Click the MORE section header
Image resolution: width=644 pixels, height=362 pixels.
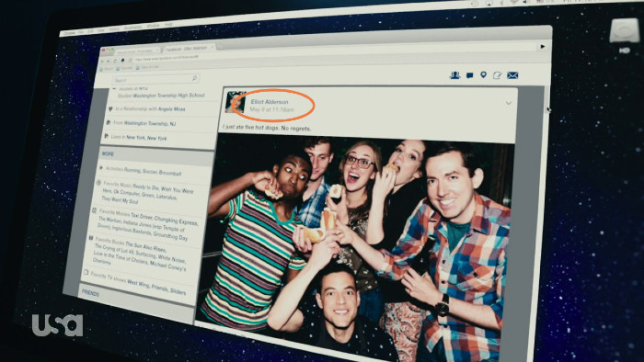pos(156,155)
